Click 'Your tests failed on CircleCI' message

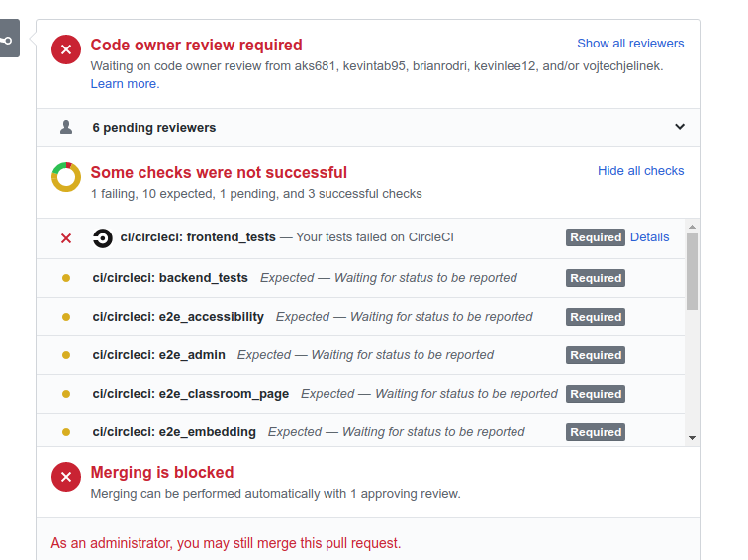click(374, 237)
